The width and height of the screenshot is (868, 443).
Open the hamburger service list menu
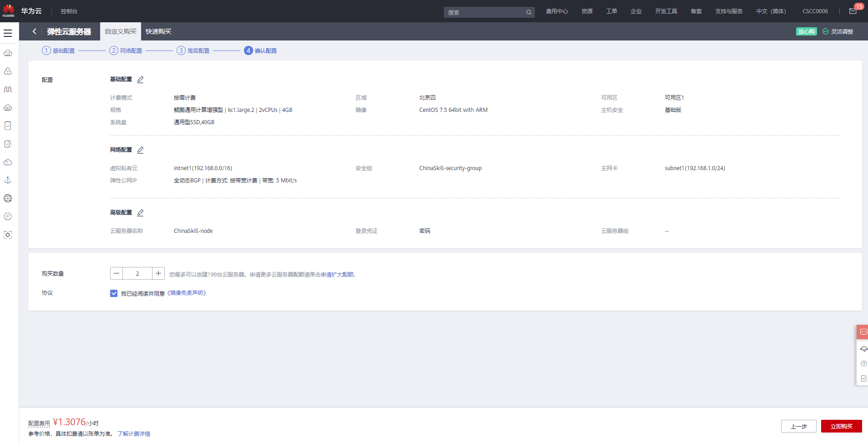point(8,33)
